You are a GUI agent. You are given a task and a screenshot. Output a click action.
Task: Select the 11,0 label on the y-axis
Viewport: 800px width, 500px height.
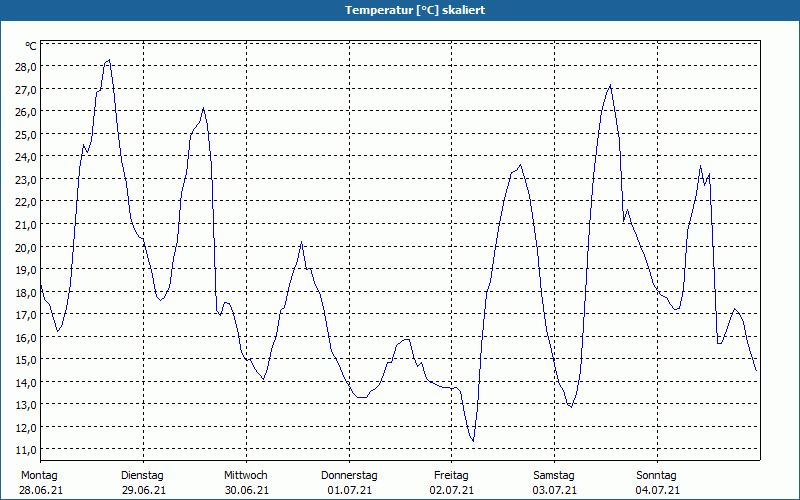[25, 449]
